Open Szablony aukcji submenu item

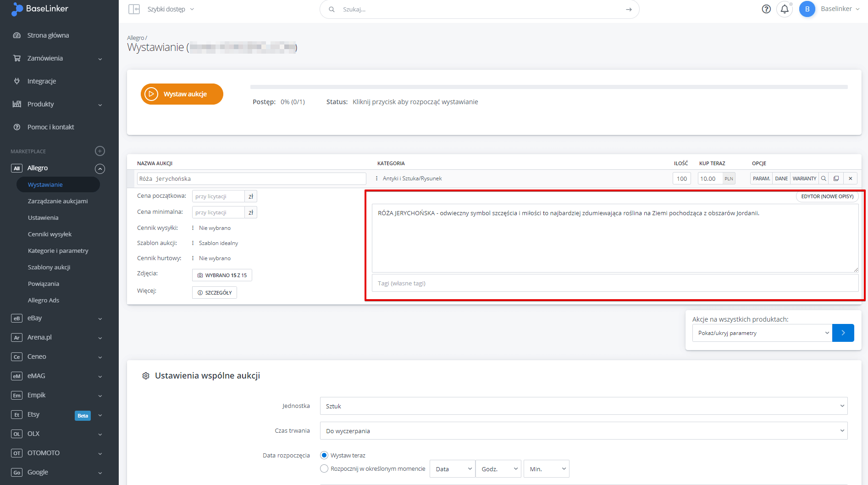(x=49, y=267)
